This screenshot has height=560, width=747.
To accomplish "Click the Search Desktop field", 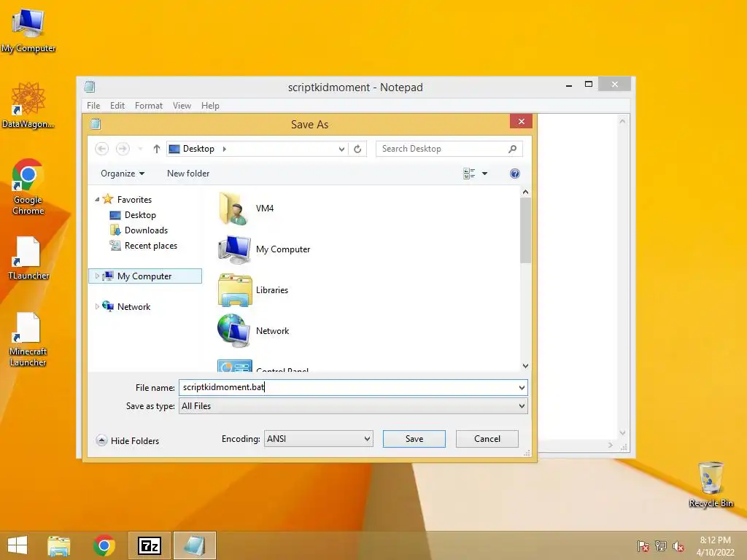I will [449, 149].
